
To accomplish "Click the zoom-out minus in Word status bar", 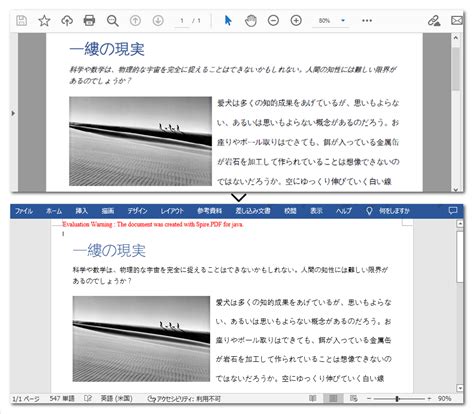I will point(369,399).
